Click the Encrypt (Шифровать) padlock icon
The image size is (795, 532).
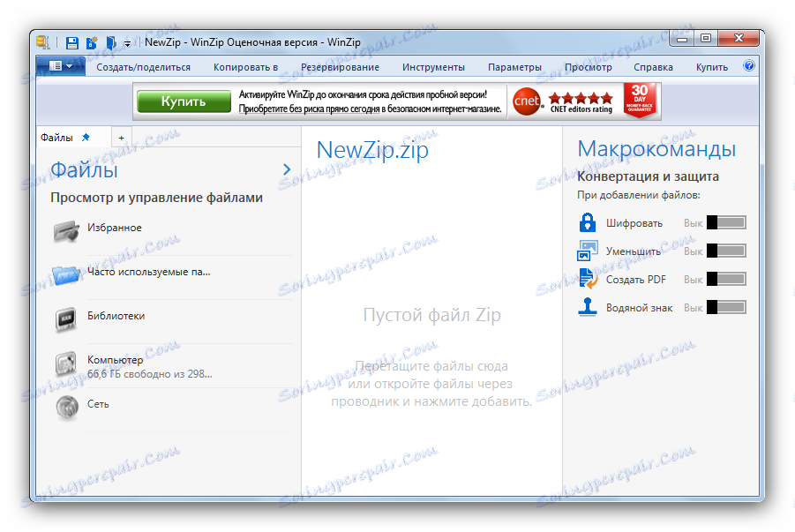click(x=587, y=222)
